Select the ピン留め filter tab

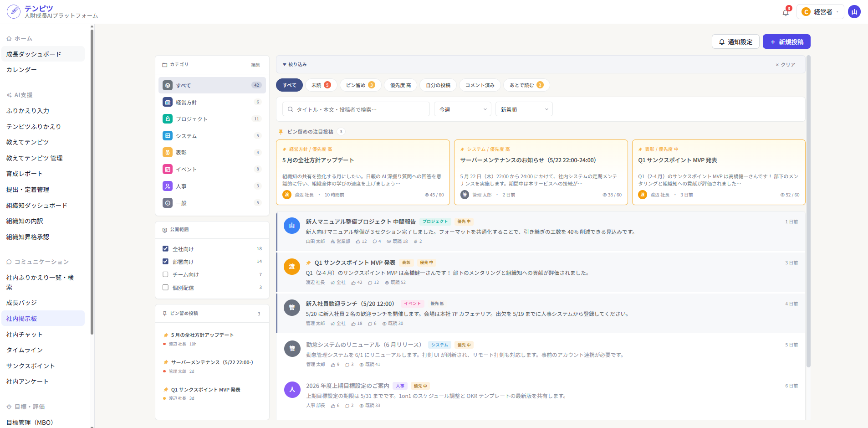click(x=360, y=85)
